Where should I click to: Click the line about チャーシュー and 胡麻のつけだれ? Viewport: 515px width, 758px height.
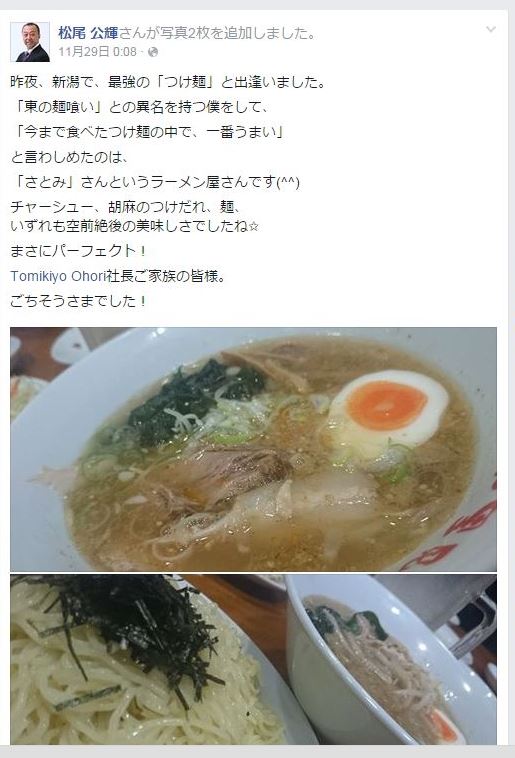click(126, 207)
